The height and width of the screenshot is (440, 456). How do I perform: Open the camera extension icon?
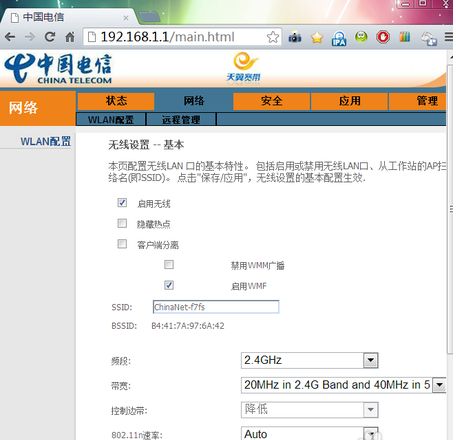(x=295, y=37)
